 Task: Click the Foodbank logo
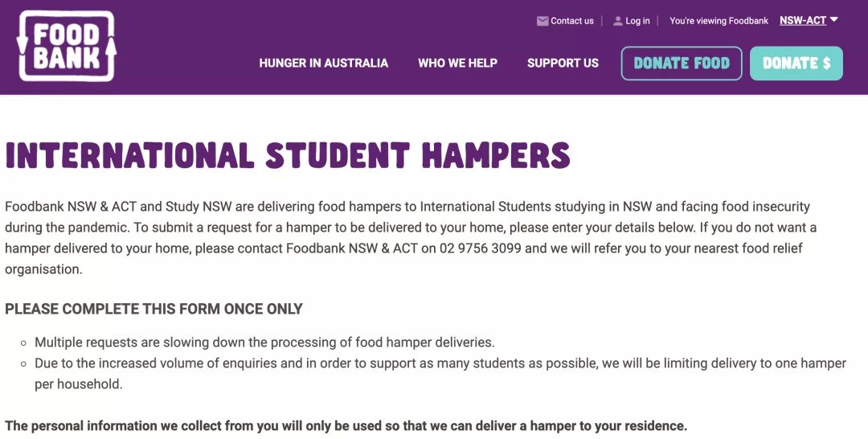[67, 46]
